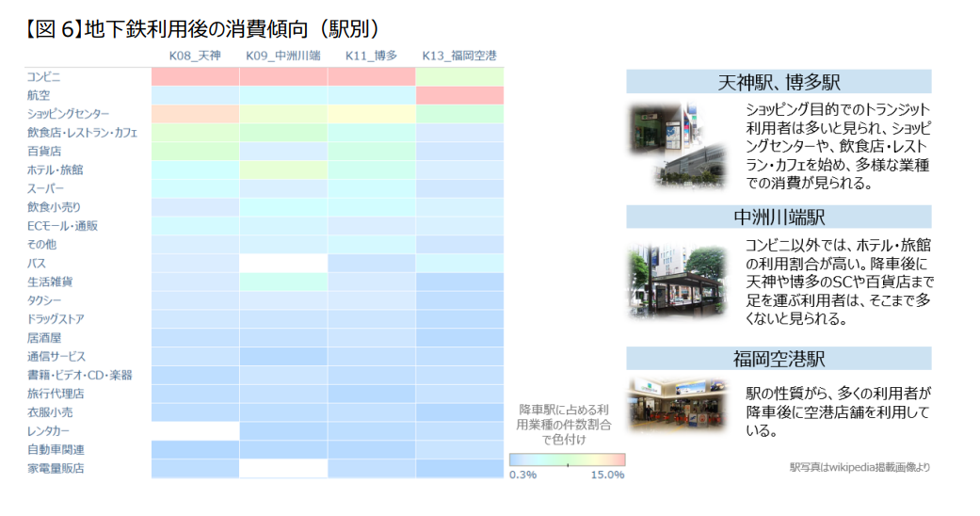Click the ホテル・旅館 cell under K09_中洲川端
The height and width of the screenshot is (516, 980).
click(x=283, y=170)
